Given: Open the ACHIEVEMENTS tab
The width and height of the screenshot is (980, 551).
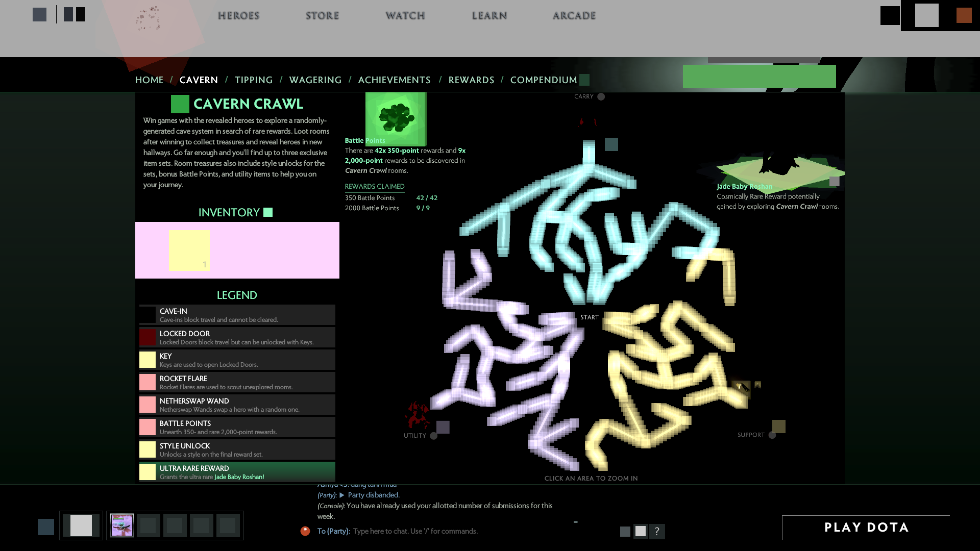Looking at the screenshot, I should pos(394,80).
